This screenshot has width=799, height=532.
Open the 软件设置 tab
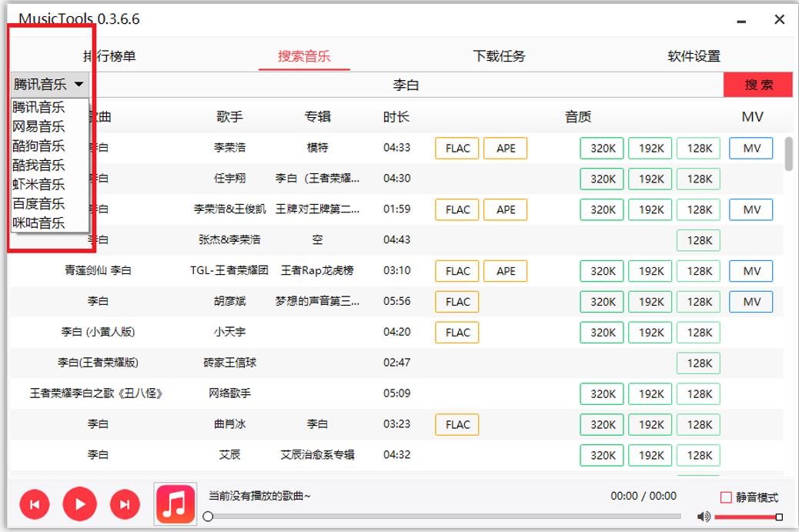(694, 56)
